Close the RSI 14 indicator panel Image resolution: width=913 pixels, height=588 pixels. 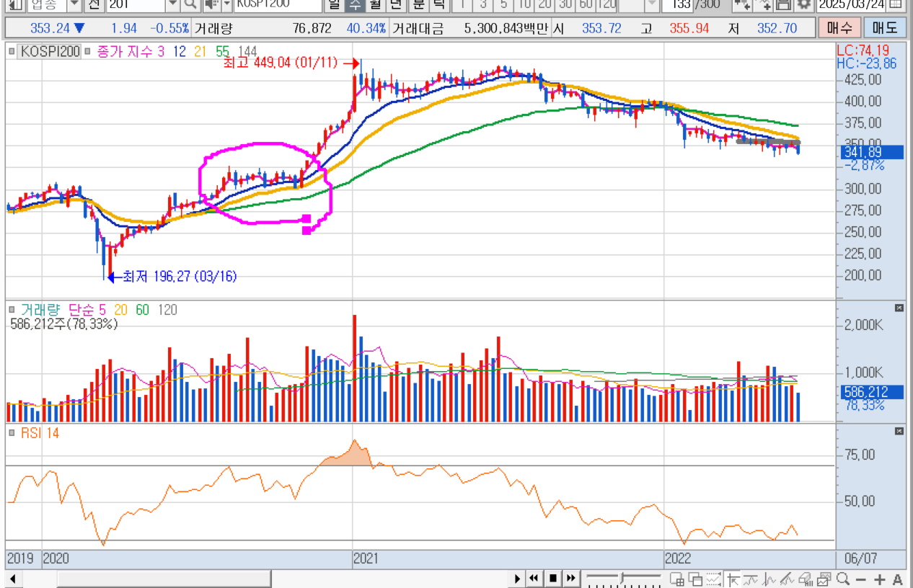pos(899,431)
